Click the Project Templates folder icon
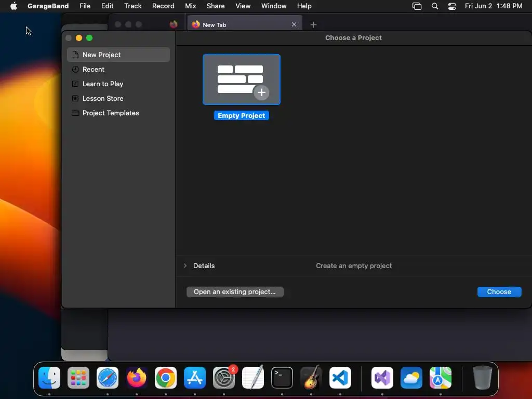The height and width of the screenshot is (399, 532). point(75,113)
